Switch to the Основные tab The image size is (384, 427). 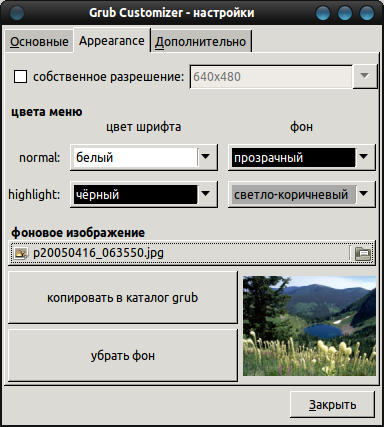(39, 42)
